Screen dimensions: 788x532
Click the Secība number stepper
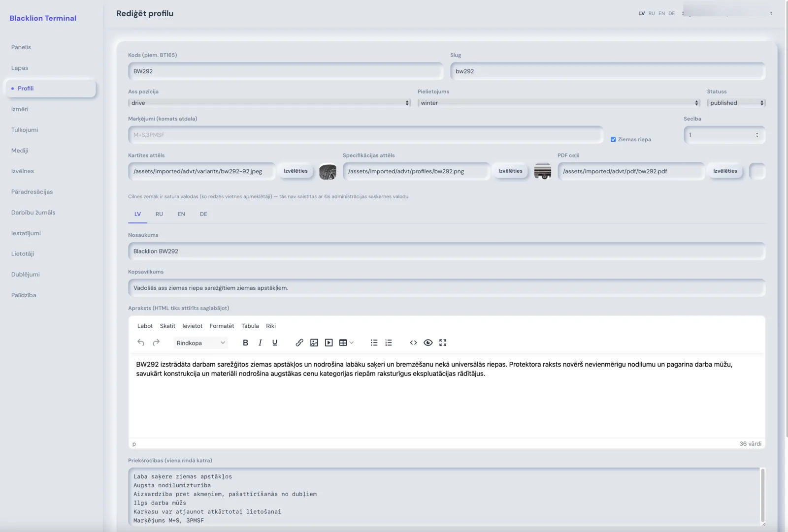[x=757, y=135]
